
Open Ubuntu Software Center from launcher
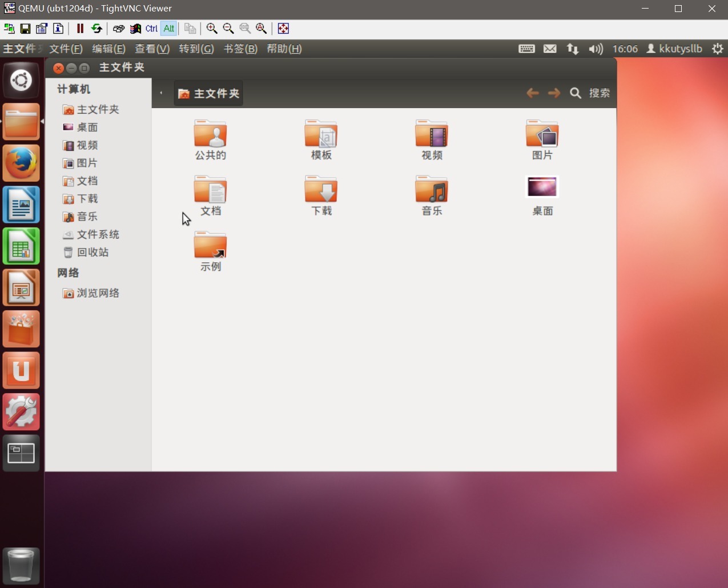21,329
